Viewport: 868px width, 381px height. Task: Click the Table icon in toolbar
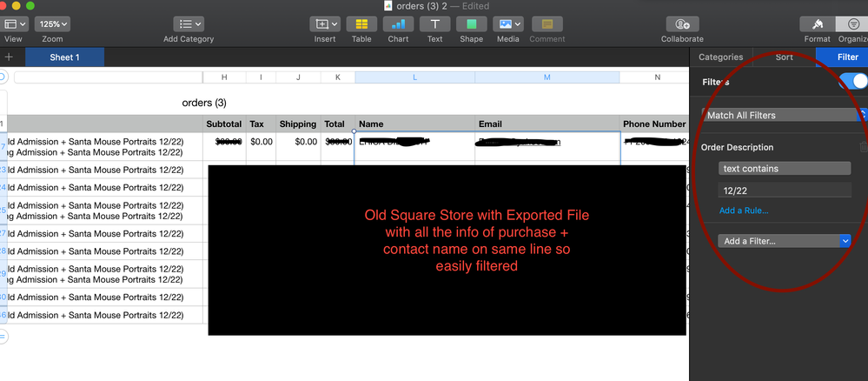click(x=361, y=24)
